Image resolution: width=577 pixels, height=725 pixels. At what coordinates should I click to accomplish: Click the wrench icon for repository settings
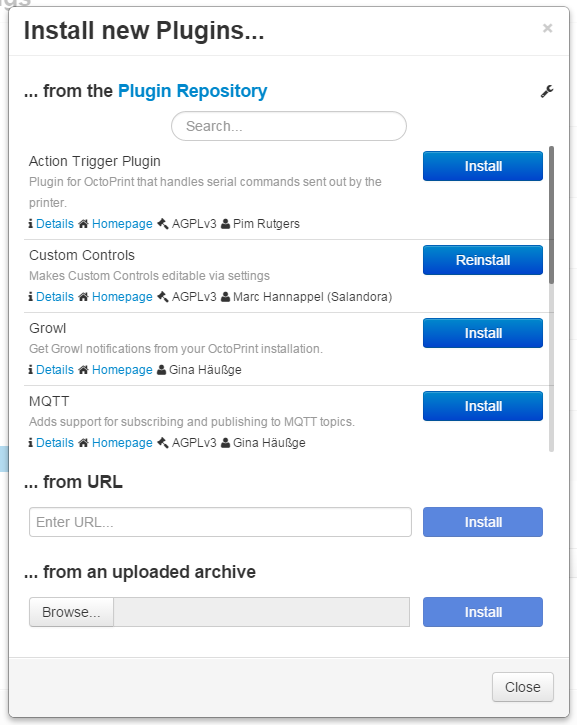click(547, 91)
